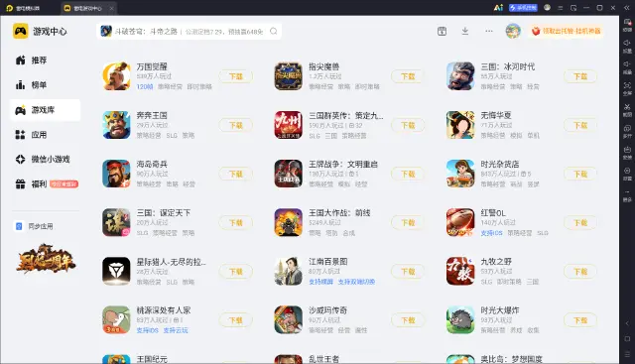This screenshot has height=364, width=635.
Task: Open the 应用 apps section
Action: point(45,135)
